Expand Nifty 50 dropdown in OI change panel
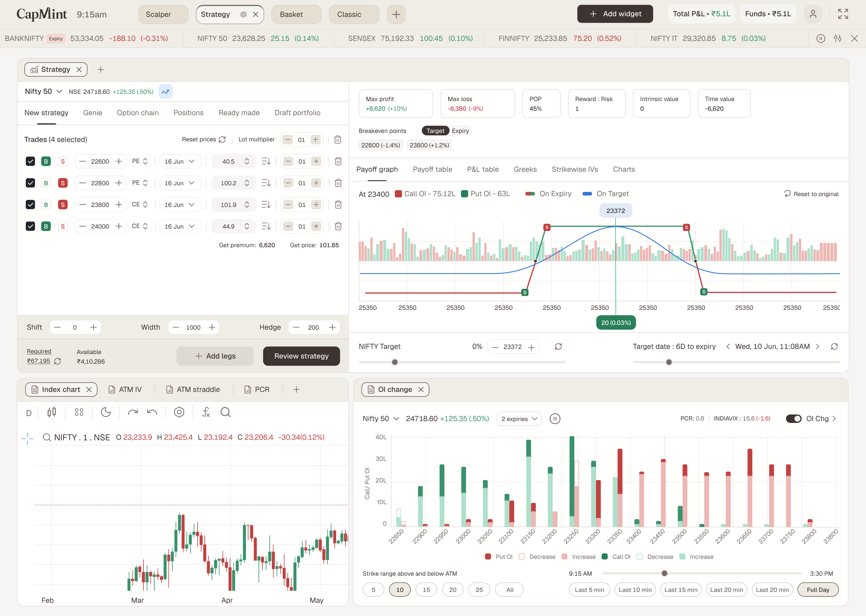This screenshot has width=866, height=616. [x=396, y=419]
